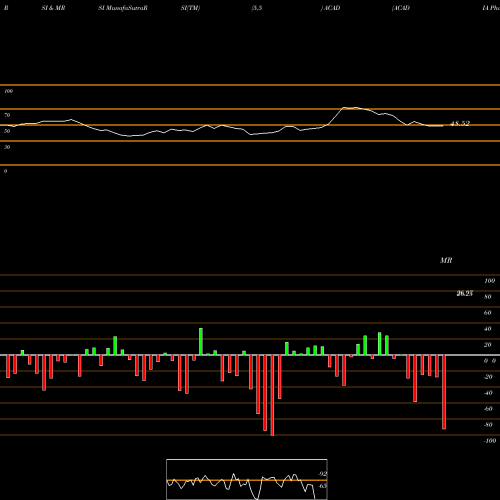Click the 50 level label on RSI chart
Image resolution: width=500 pixels, height=500 pixels.
7,131
